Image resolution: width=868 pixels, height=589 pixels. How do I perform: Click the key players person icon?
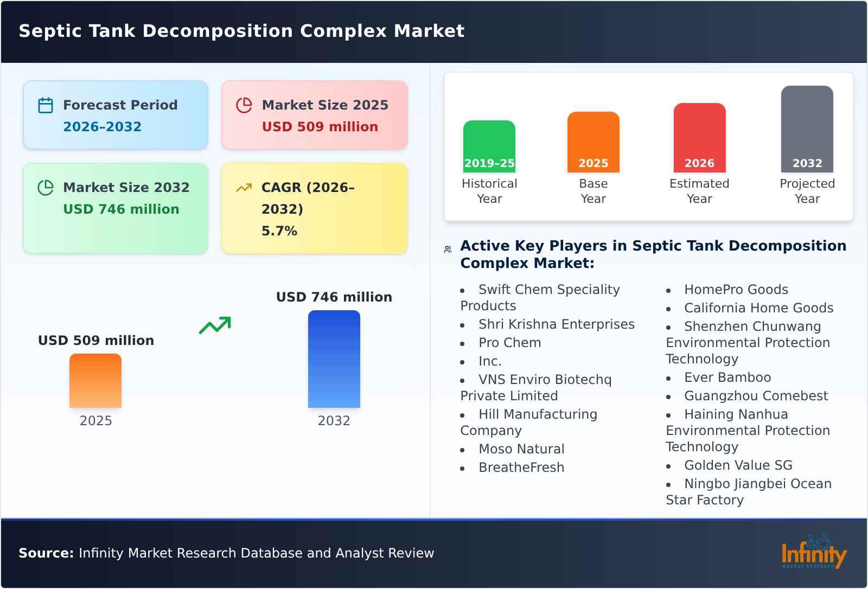447,249
